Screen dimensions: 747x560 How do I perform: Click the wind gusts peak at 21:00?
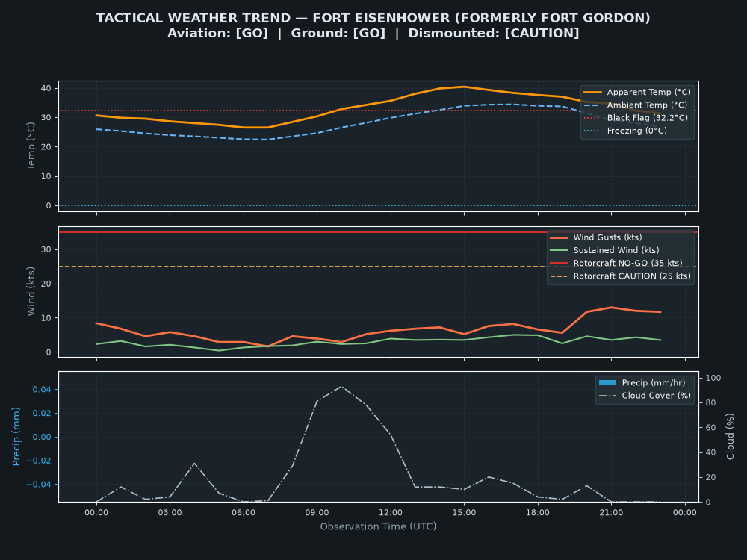tap(611, 308)
